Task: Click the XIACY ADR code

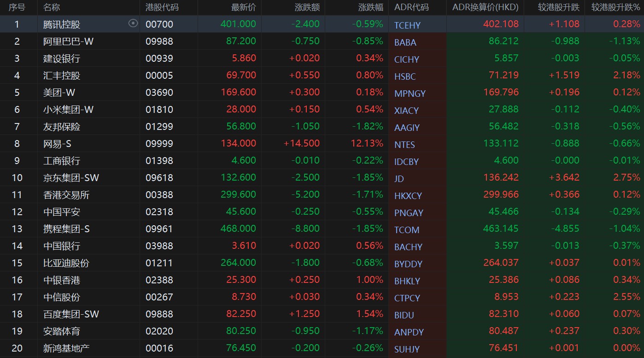Action: [x=406, y=111]
